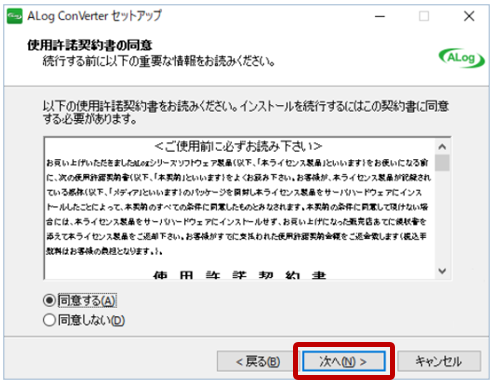
Task: Select the 同意する(A) radio button
Action: 49,301
